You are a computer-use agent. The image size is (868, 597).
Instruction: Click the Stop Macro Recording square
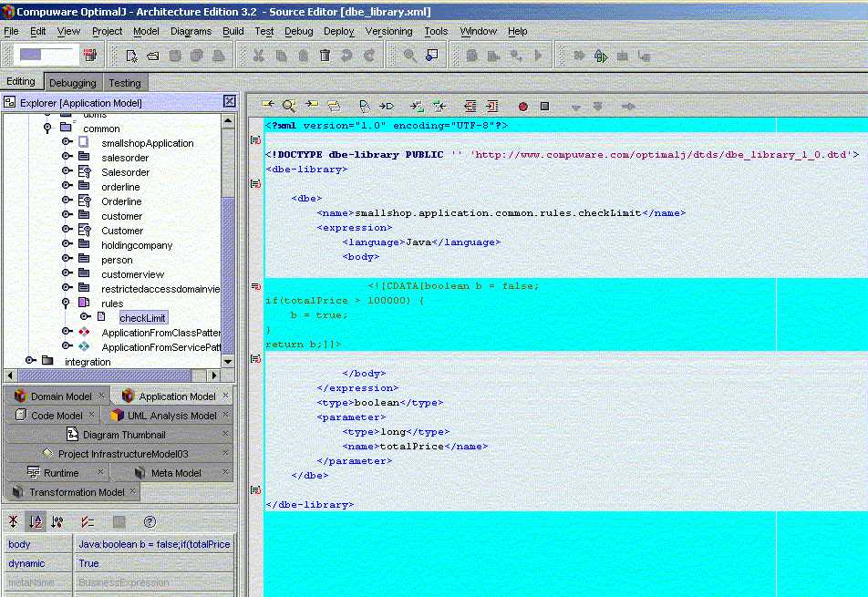tap(544, 106)
